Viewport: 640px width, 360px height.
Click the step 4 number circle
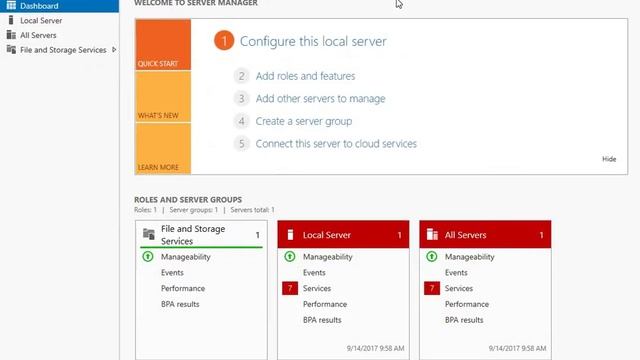(241, 121)
